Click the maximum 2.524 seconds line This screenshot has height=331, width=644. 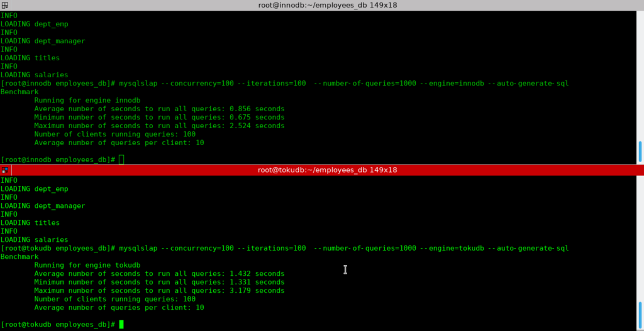coord(159,126)
